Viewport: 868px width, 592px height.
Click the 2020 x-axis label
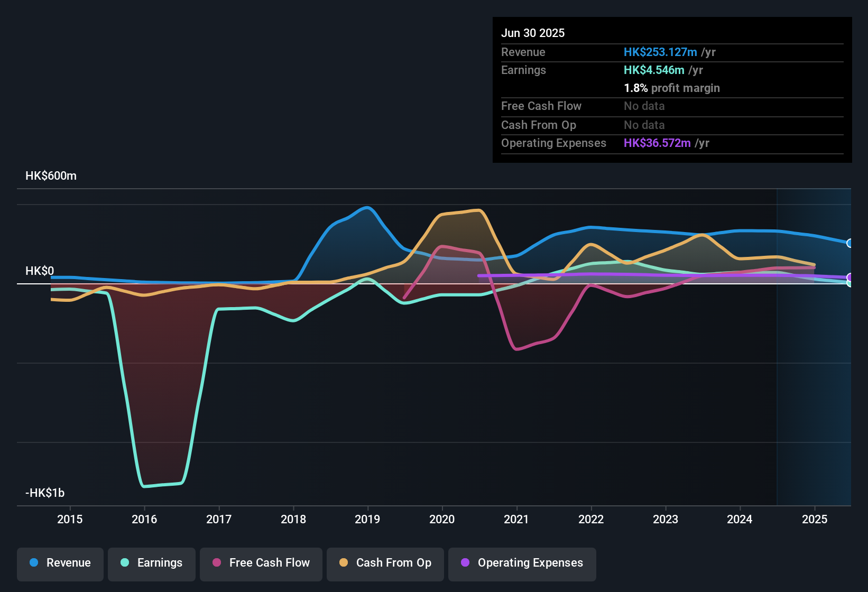point(442,519)
